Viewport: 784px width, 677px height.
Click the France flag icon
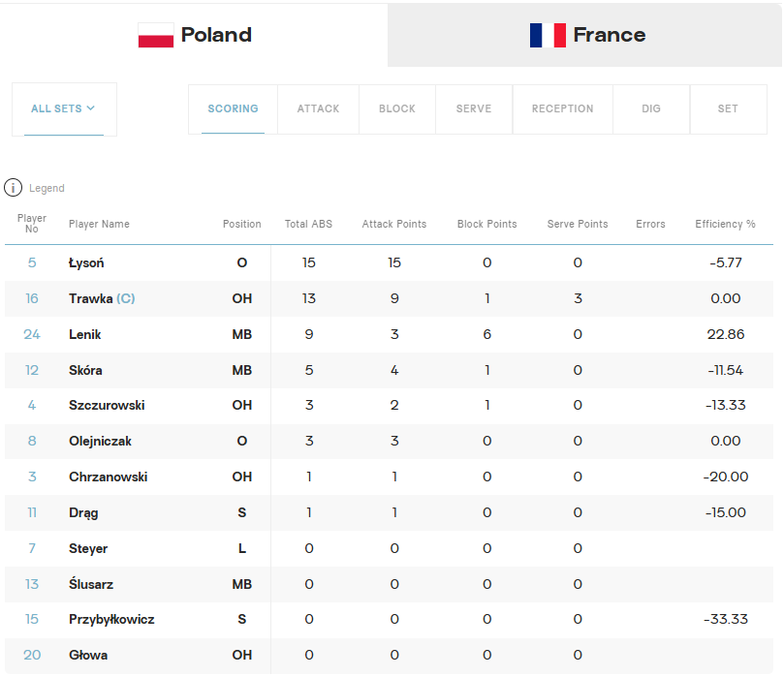point(548,35)
